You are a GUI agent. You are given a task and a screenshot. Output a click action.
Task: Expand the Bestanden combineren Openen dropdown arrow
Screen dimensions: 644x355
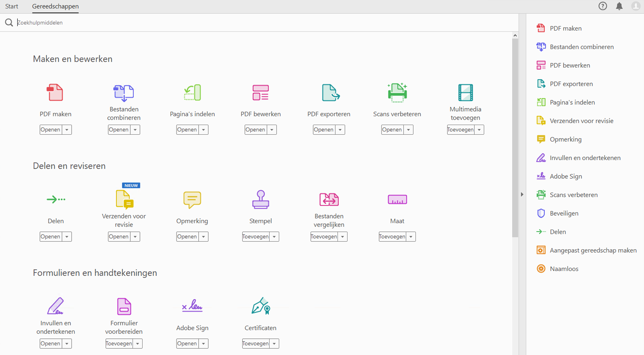(x=135, y=130)
